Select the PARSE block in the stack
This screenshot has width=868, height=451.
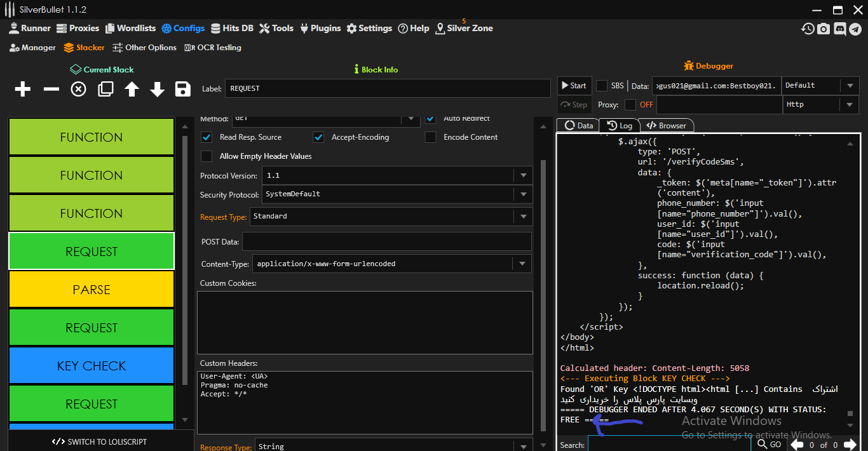tap(91, 289)
